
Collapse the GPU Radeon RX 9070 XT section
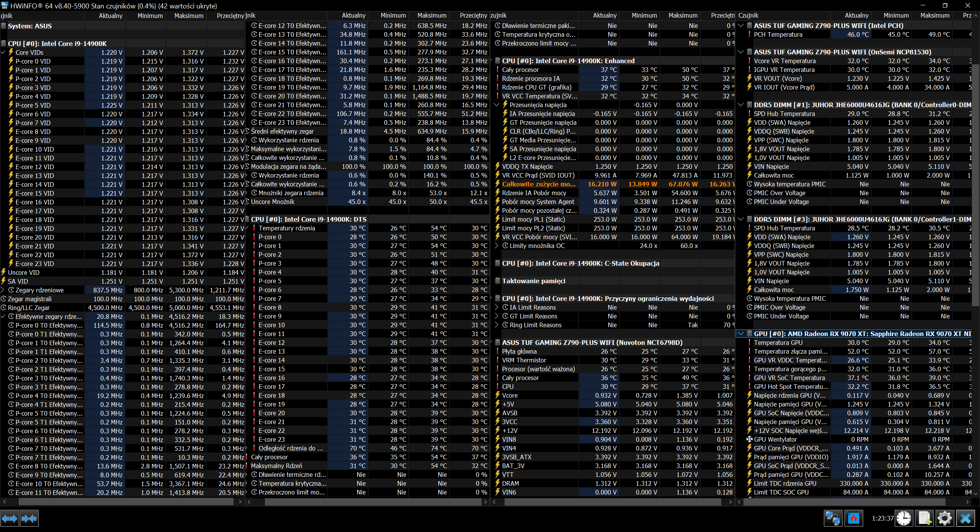tap(741, 334)
